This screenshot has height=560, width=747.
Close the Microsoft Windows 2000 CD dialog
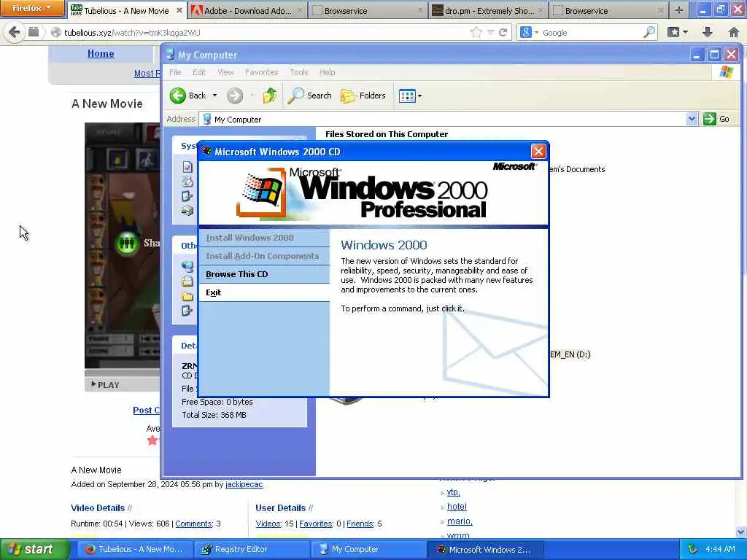(x=538, y=152)
